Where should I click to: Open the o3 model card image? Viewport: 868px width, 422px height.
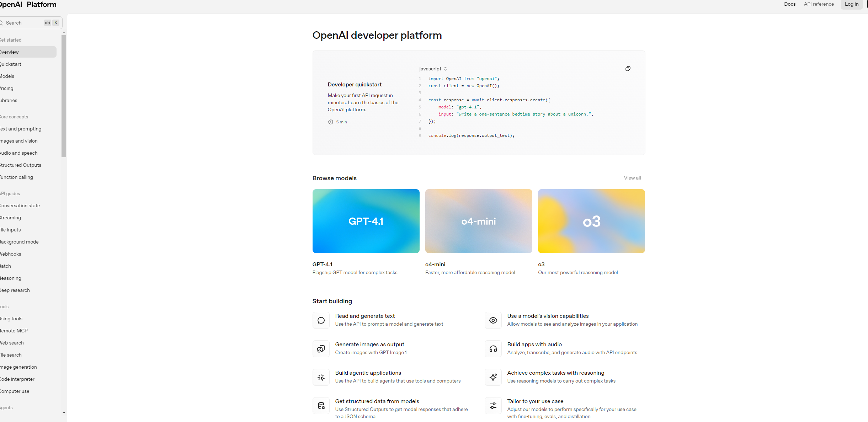coord(591,221)
